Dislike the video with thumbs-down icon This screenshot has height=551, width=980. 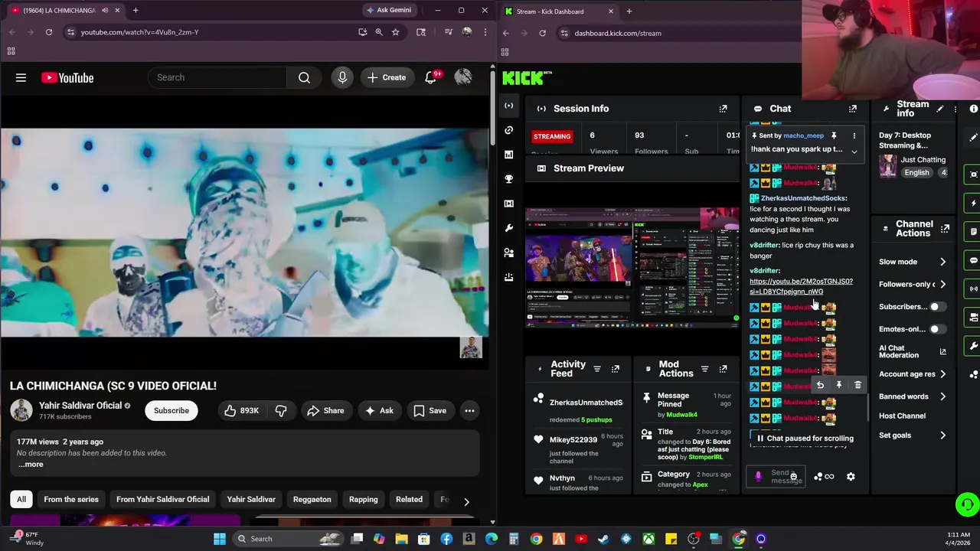281,411
